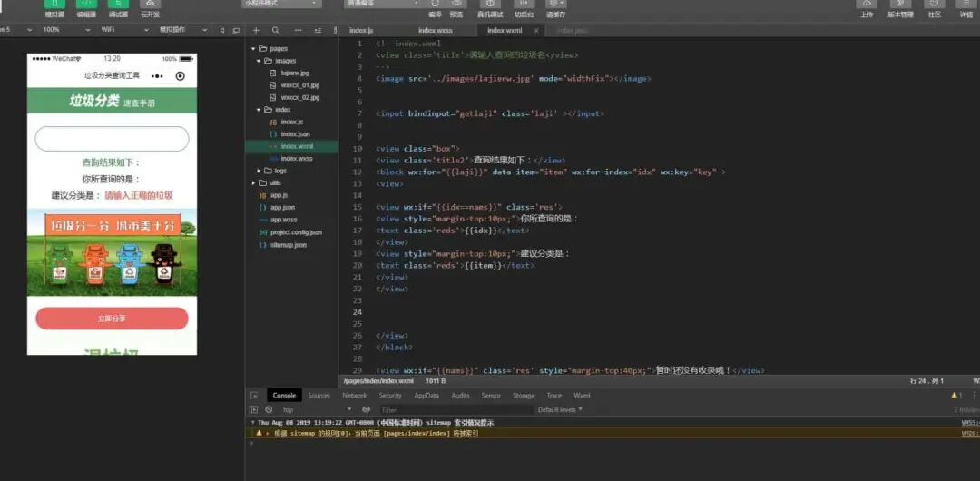Screen dimensions: 980x481
Task: Open the WiFi network dropdown
Action: tap(125, 30)
